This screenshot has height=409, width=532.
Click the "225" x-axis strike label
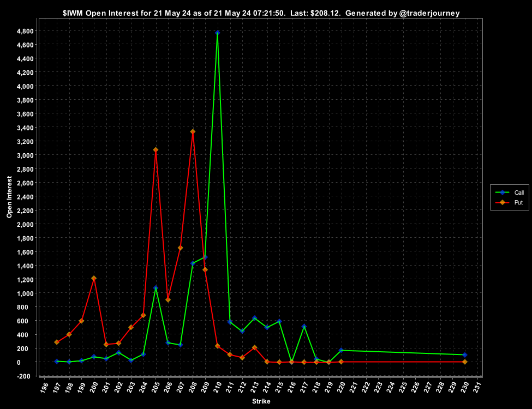click(403, 388)
